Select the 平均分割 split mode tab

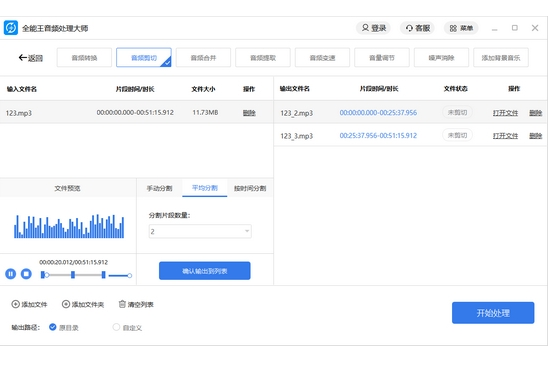click(x=205, y=188)
